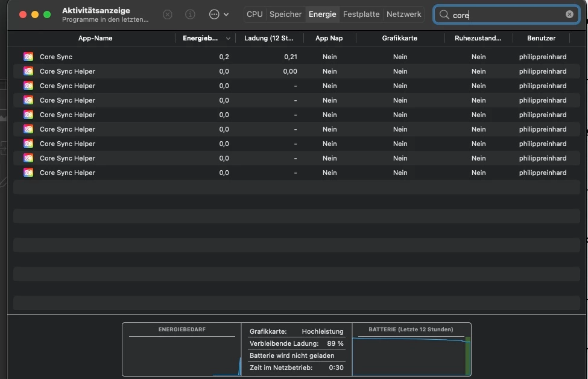Click the BATTERIE (Letzte 12 Stunden) graph
Viewport: 588px width, 379px height.
tap(411, 349)
